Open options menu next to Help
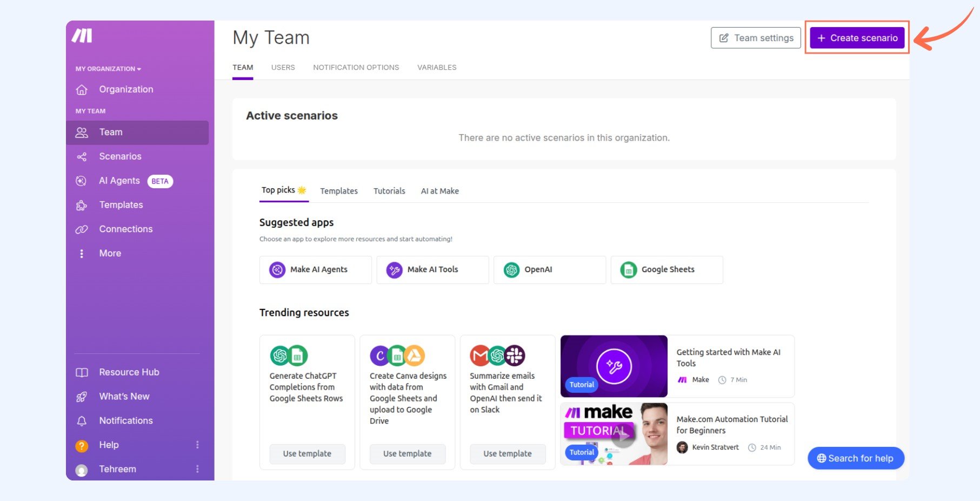980x501 pixels. tap(197, 445)
